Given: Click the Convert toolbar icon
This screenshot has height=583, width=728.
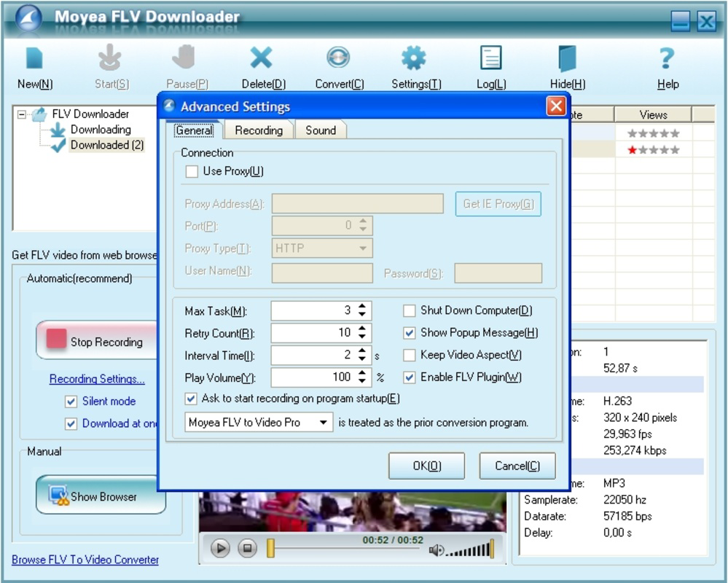Looking at the screenshot, I should pyautogui.click(x=338, y=58).
